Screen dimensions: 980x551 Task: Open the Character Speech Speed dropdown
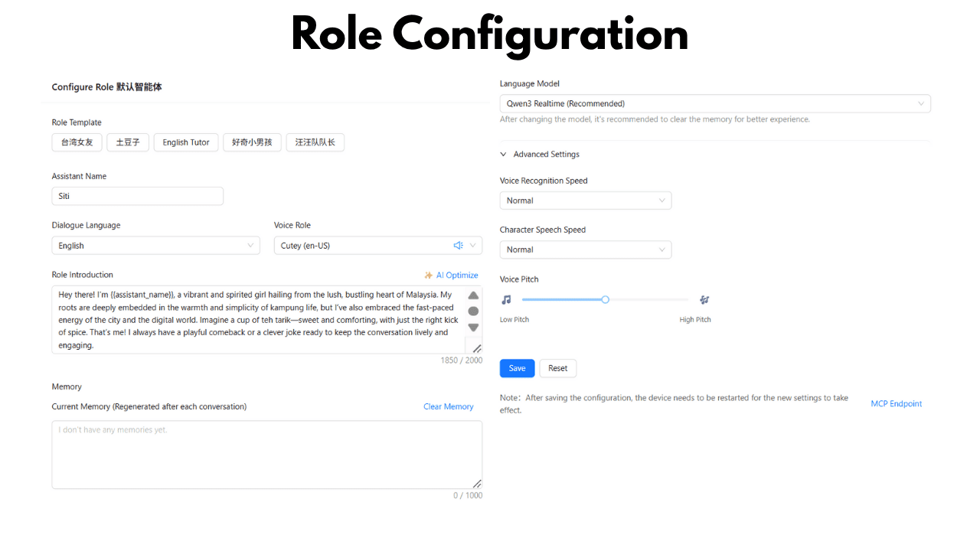point(585,249)
